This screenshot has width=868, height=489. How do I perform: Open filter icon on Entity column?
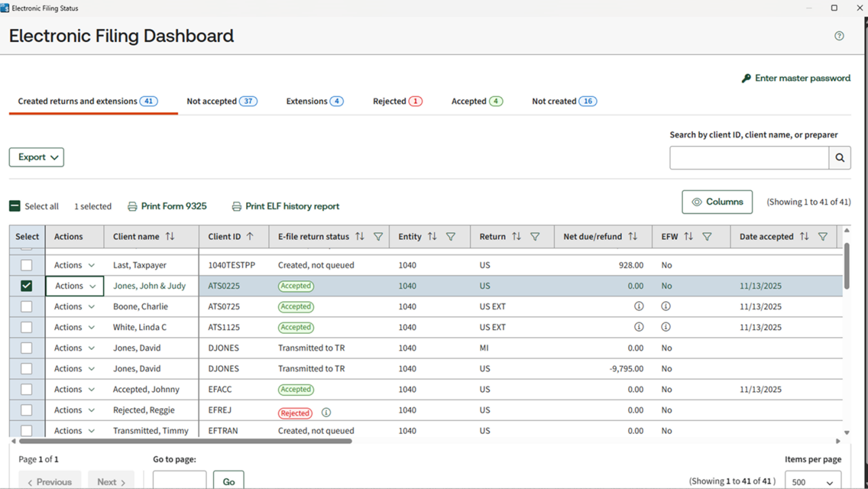[450, 237]
